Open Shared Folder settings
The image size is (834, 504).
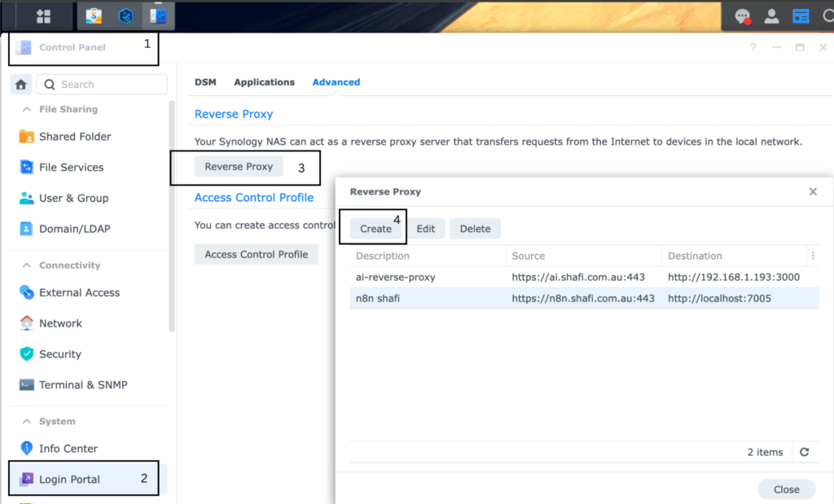[x=74, y=137]
